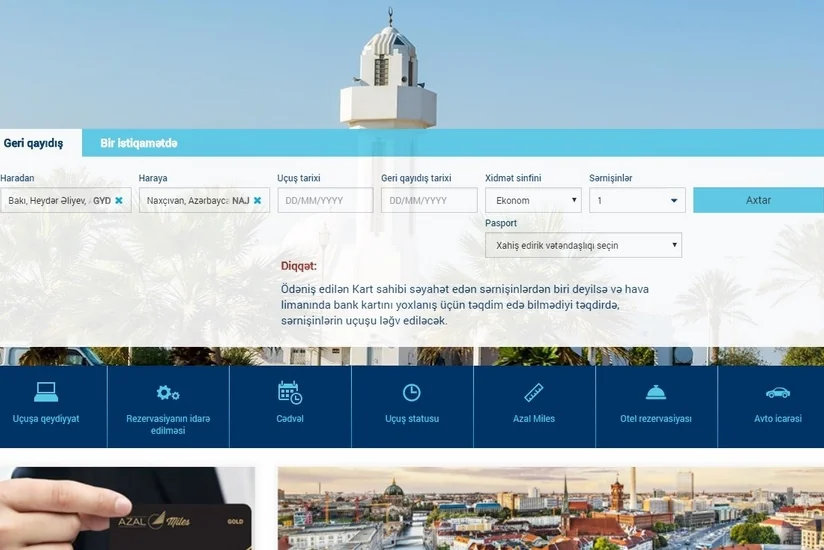
Task: Click the service bell icon for hotels
Action: click(x=656, y=392)
